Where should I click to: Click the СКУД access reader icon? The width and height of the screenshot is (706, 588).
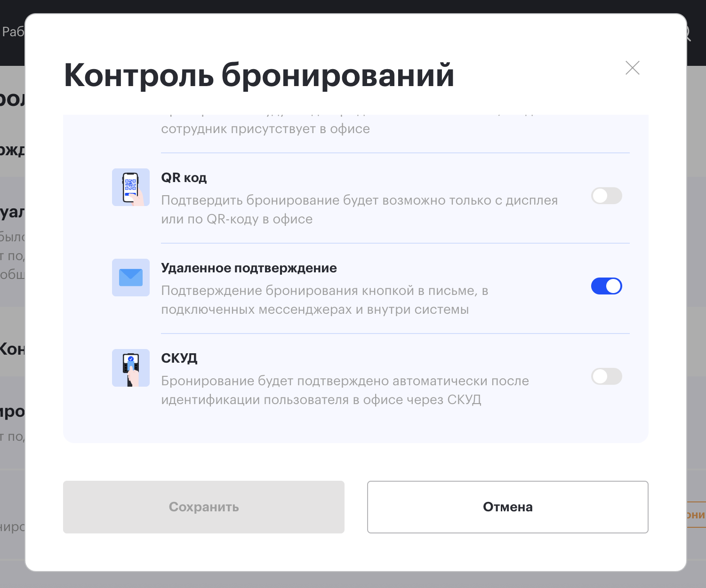coord(131,368)
